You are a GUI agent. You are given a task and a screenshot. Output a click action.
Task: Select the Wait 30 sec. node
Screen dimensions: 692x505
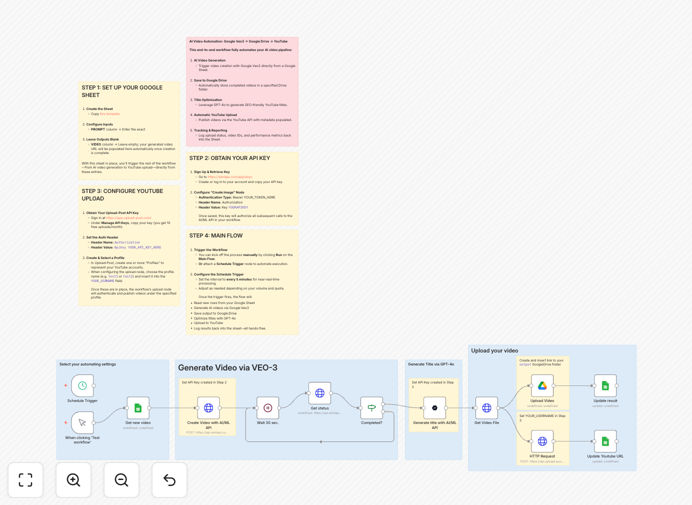tap(267, 408)
